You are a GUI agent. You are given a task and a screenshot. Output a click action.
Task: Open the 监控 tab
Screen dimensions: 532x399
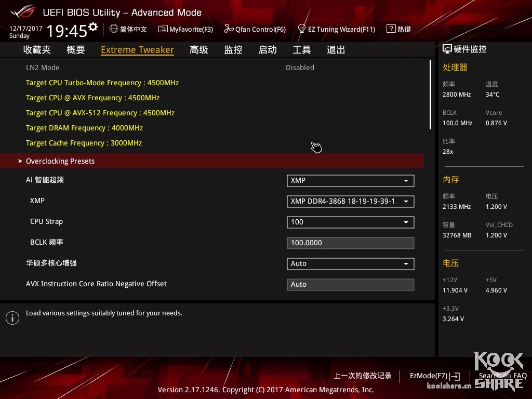tap(233, 50)
